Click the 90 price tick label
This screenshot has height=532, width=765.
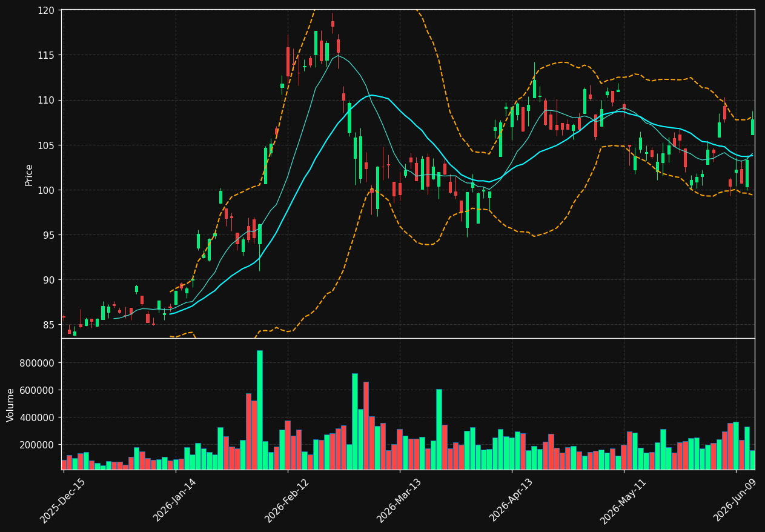point(49,280)
